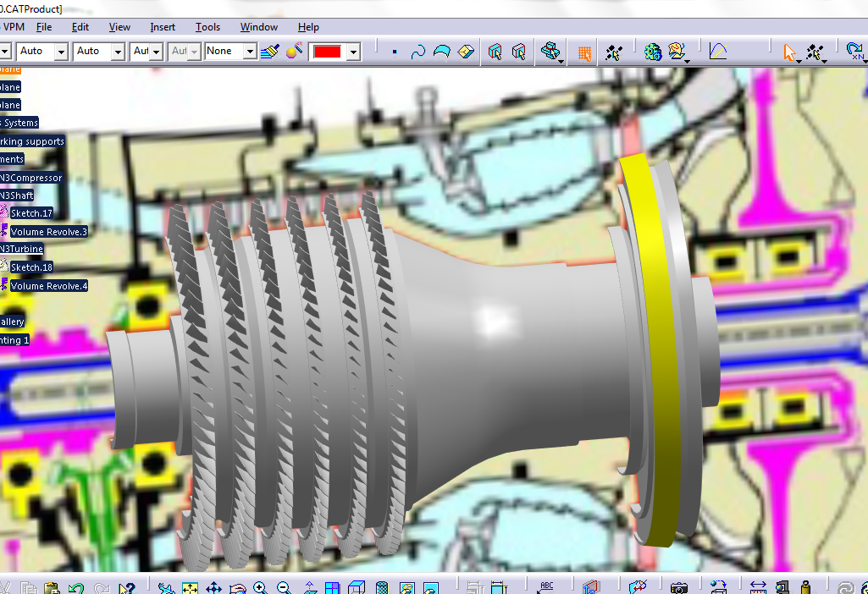Image resolution: width=868 pixels, height=594 pixels.
Task: Click the Zoom Out magnifier icon
Action: click(x=284, y=588)
